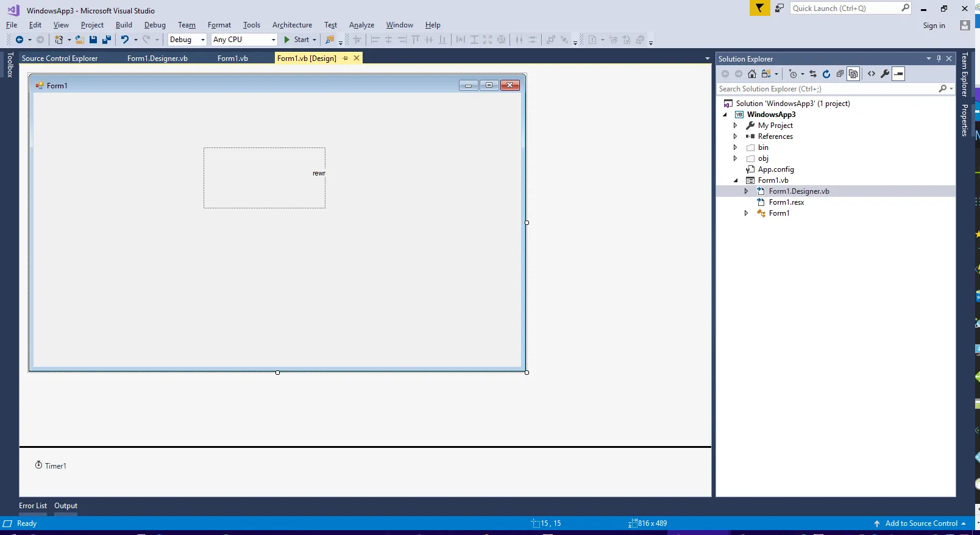Screen dimensions: 980x535
Task: Start debugging with the green Start button
Action: 297,40
